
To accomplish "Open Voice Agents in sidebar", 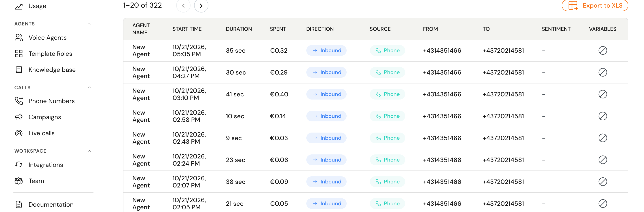I will pos(47,38).
